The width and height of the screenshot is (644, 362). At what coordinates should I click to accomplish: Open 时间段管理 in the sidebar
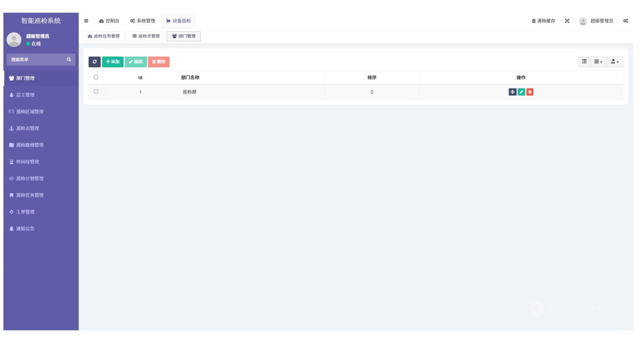coord(41,162)
